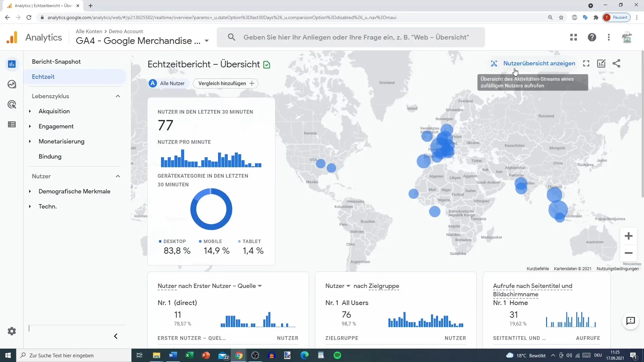Click the browser reload icon
644x362 pixels.
[29, 17]
